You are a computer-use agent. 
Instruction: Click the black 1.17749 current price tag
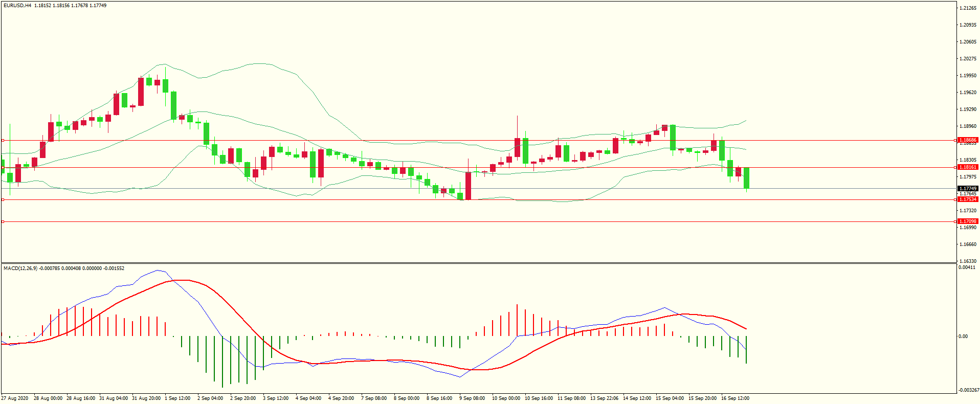pos(968,189)
